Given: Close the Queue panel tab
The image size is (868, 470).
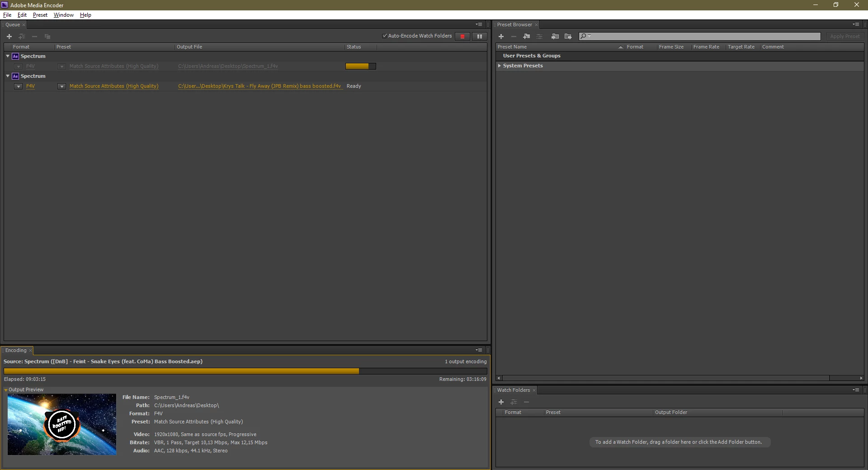Looking at the screenshot, I should click(24, 25).
